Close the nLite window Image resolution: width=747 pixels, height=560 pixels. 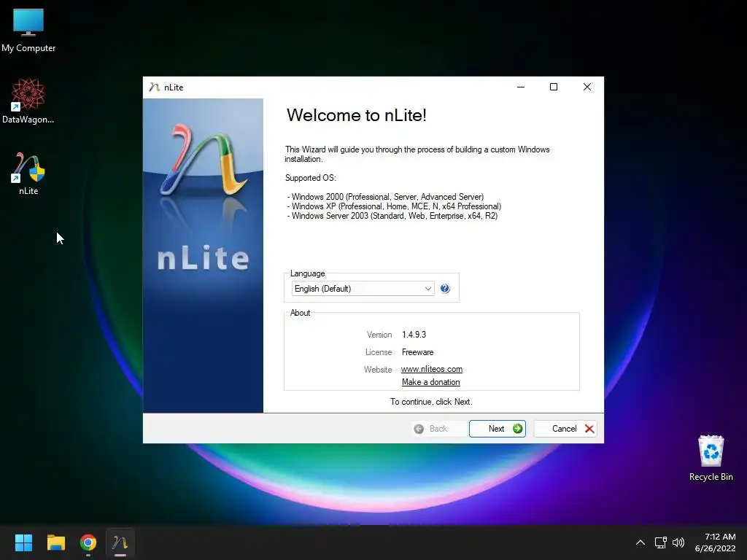click(x=587, y=87)
